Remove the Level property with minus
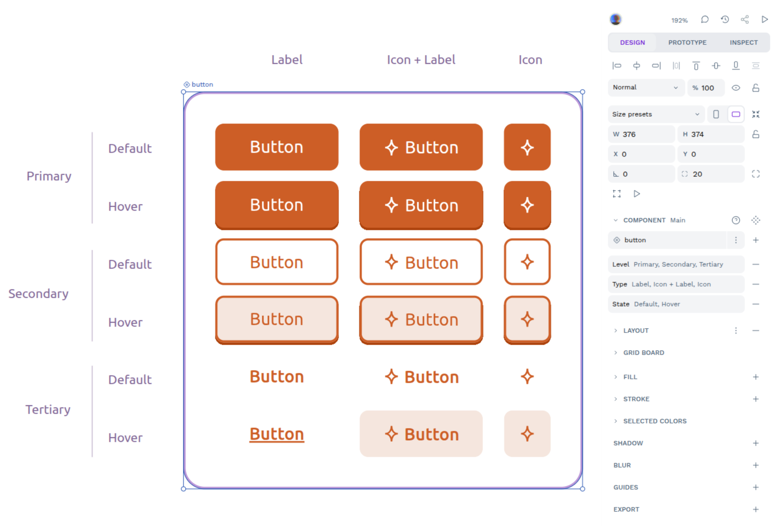 point(756,265)
